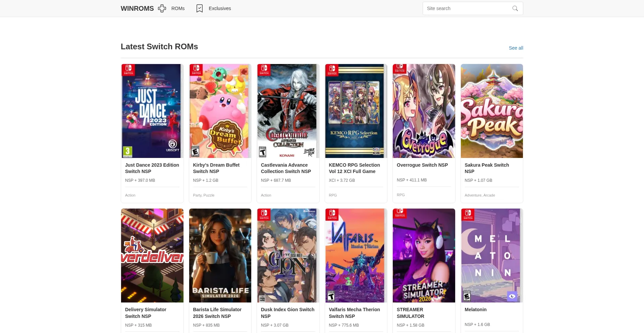Open the Streamer Simulator cover image

click(x=424, y=256)
